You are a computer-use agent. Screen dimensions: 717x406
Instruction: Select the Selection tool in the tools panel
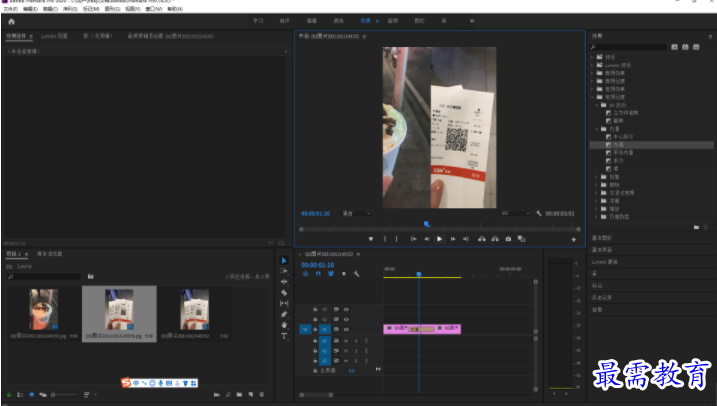click(x=284, y=260)
